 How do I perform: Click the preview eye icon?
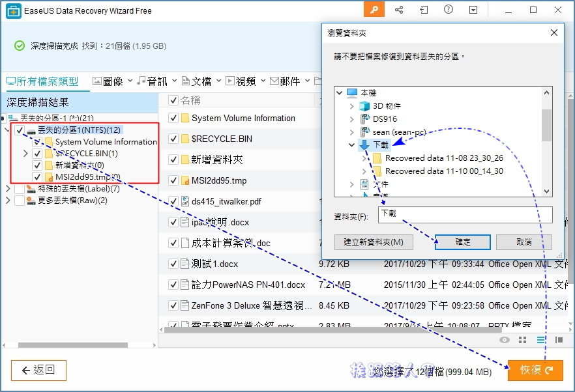tap(505, 340)
